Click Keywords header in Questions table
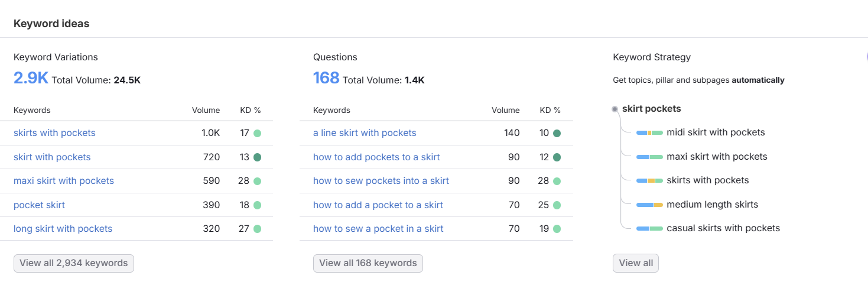This screenshot has width=868, height=288. tap(331, 110)
